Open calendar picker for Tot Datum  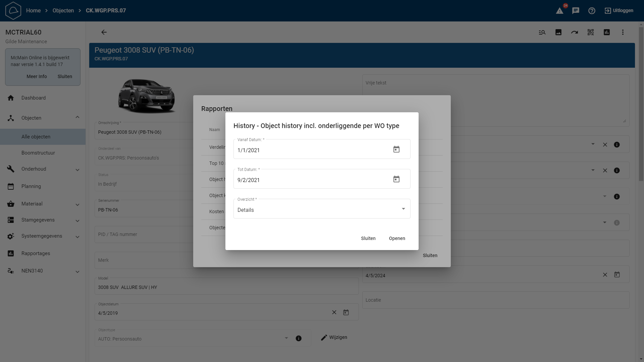point(396,179)
